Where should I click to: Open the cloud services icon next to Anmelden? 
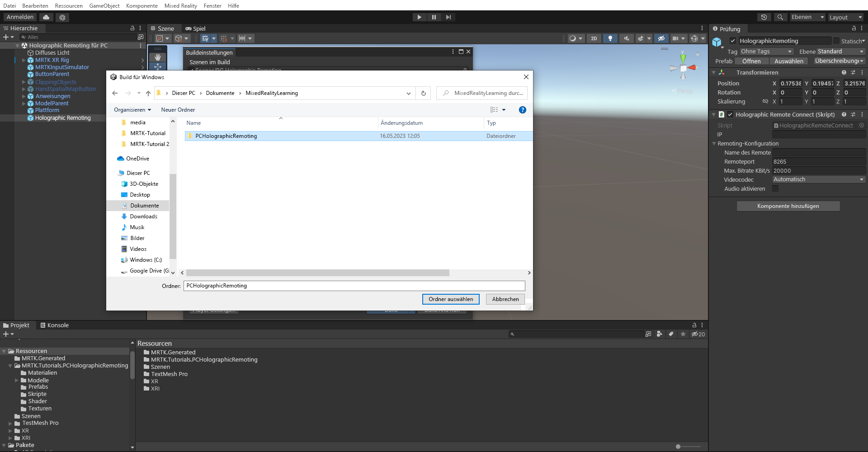point(46,17)
